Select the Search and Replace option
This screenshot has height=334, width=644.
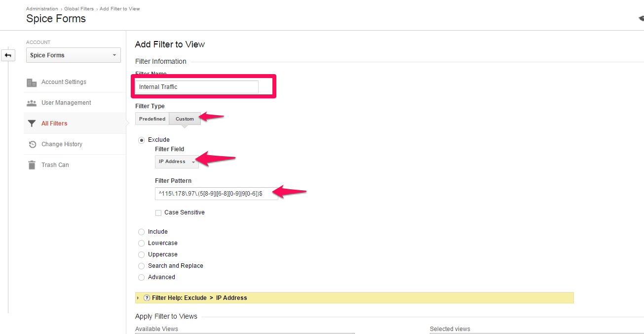point(142,266)
